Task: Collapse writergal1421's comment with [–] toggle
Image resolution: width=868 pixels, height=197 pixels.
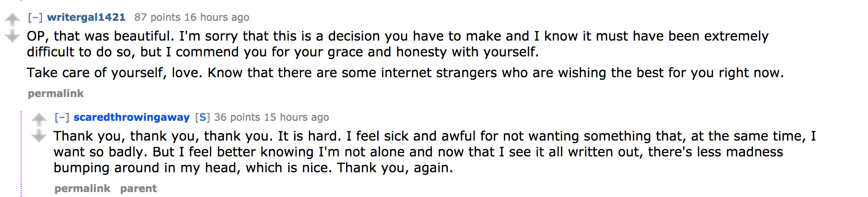Action: point(35,17)
